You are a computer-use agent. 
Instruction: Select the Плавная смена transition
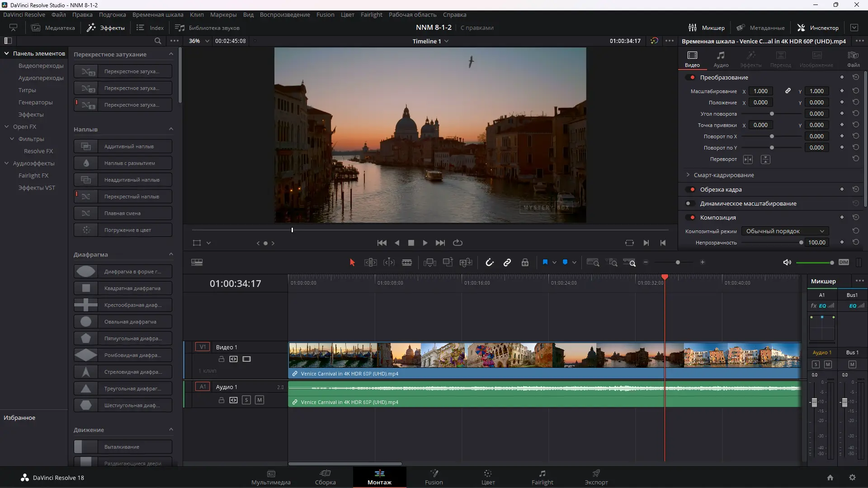click(123, 213)
